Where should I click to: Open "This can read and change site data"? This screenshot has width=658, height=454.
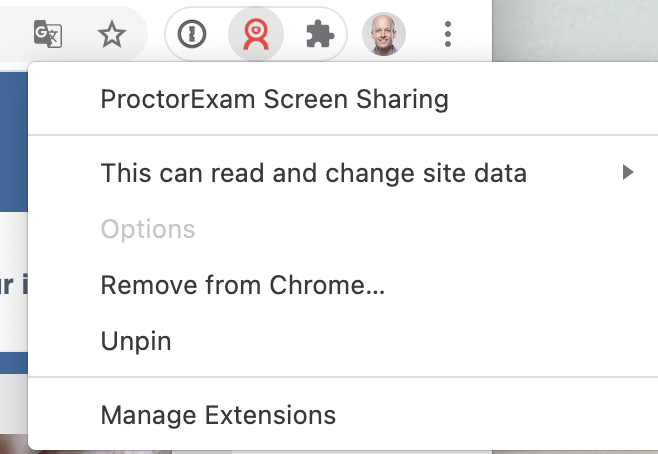[x=313, y=172]
